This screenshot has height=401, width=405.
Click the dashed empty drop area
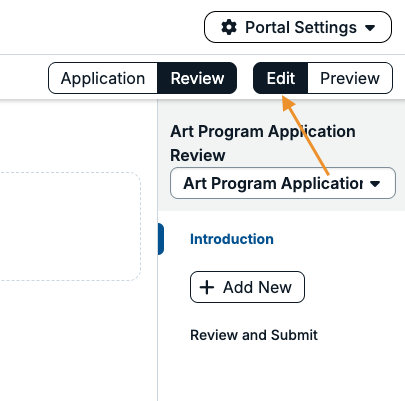click(70, 226)
